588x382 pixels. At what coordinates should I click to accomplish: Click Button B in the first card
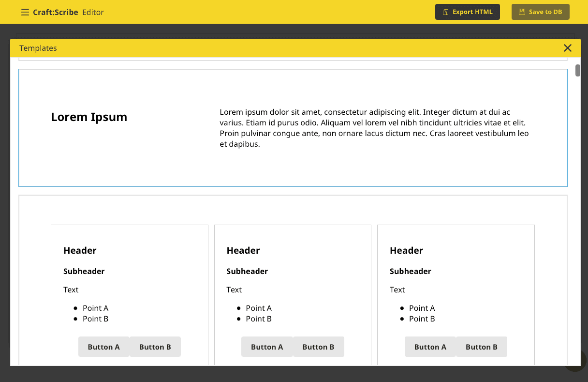point(155,347)
